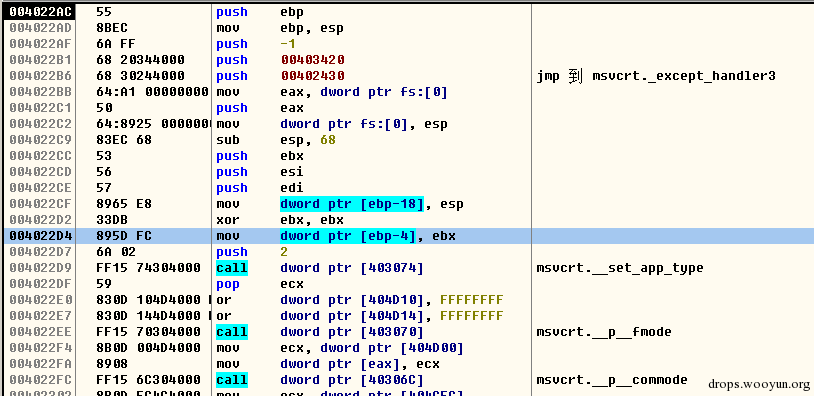The height and width of the screenshot is (396, 814).
Task: Select address 004022CE
Action: pos(40,188)
